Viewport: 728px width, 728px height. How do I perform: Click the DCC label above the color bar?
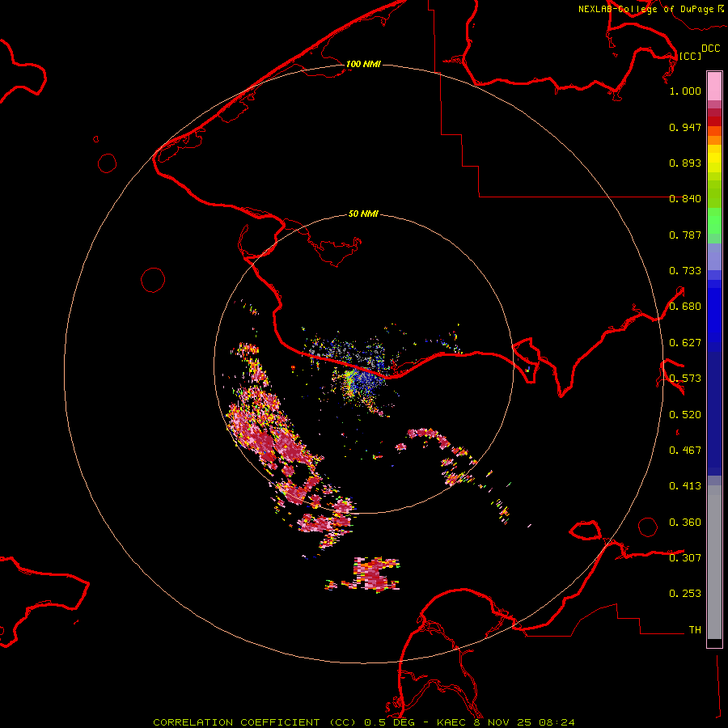pos(710,49)
